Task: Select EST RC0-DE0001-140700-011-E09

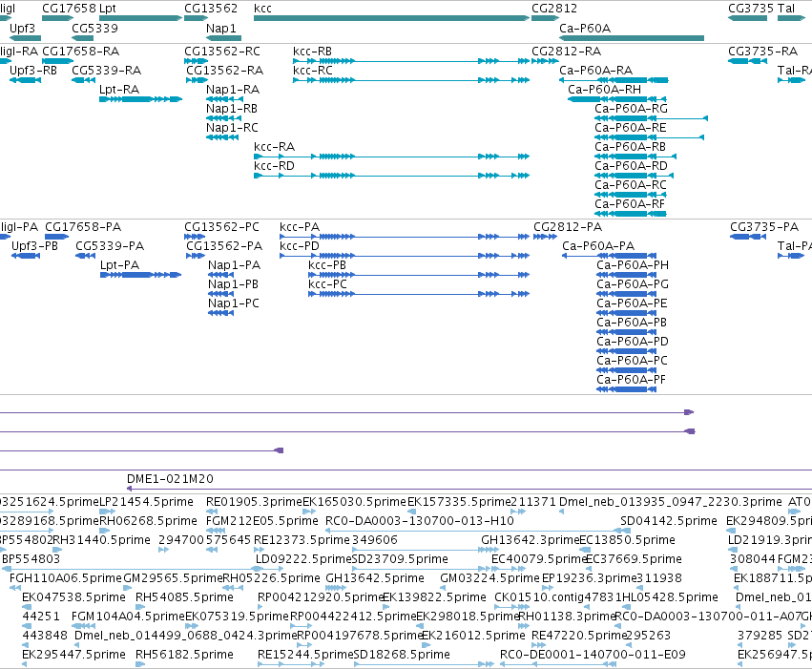Action: pyautogui.click(x=593, y=655)
